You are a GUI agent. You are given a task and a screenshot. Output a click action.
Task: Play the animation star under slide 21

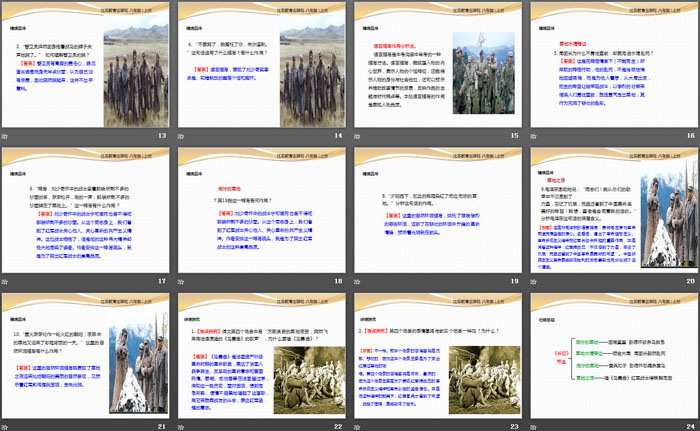pos(4,427)
